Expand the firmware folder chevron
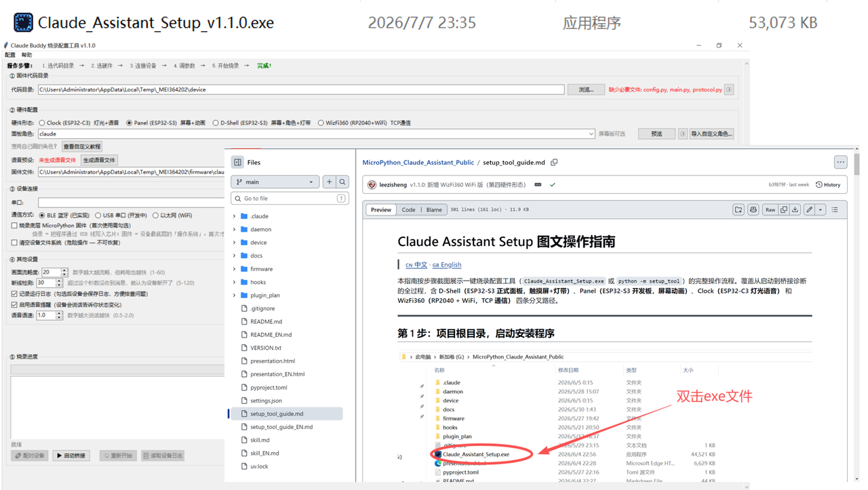Viewport: 868px width, 490px height. 235,269
